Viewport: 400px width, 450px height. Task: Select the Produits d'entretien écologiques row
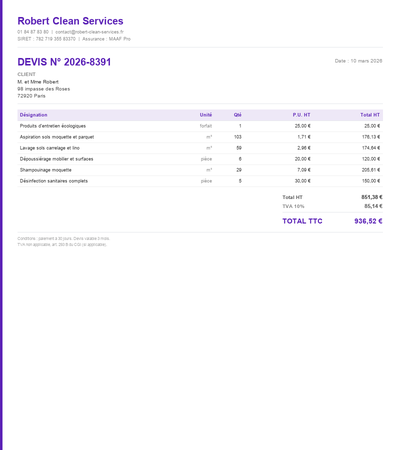(200, 126)
